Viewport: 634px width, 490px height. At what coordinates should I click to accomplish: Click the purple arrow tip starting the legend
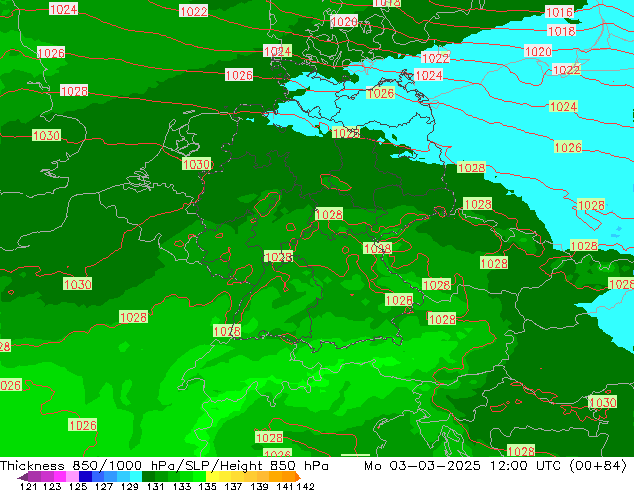click(22, 477)
